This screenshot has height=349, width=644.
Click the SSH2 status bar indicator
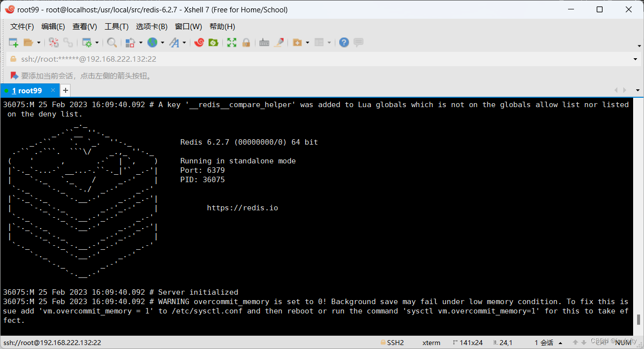point(395,342)
